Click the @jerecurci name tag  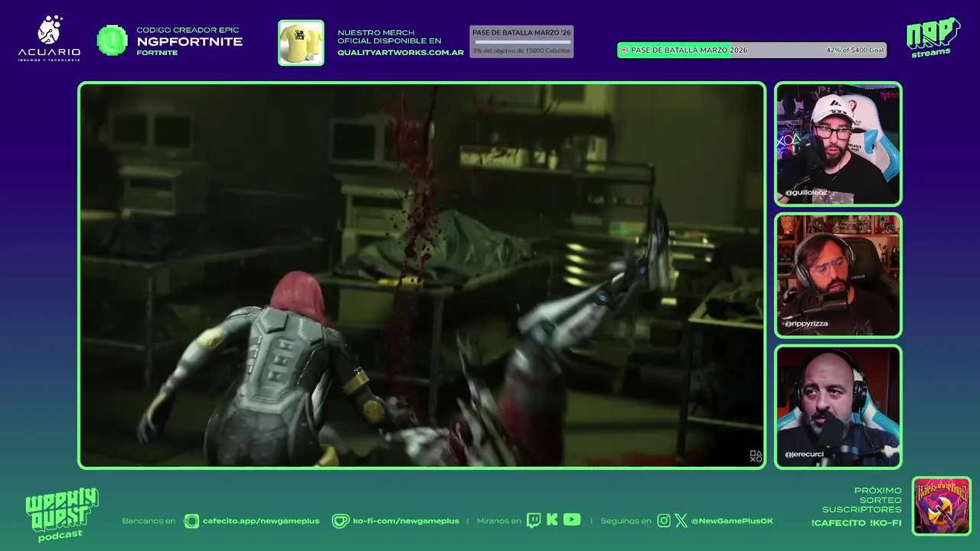[x=804, y=455]
